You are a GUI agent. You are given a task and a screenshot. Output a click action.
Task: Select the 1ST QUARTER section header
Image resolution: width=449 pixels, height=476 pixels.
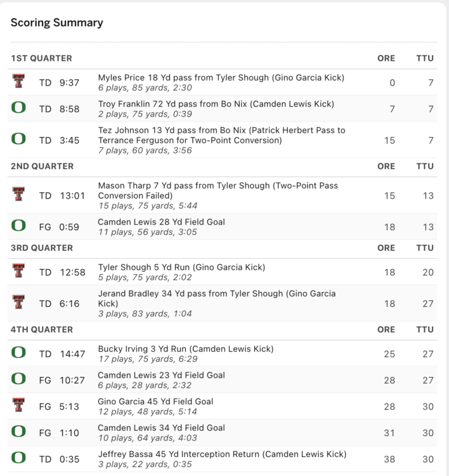(x=41, y=58)
